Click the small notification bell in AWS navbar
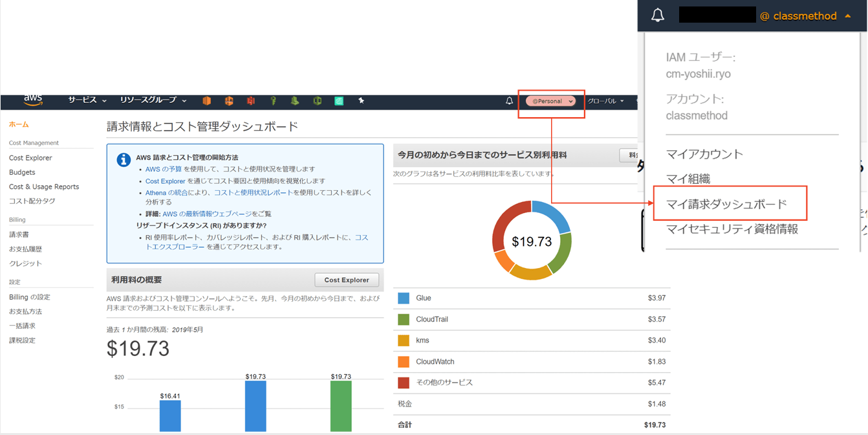The height and width of the screenshot is (435, 868). pyautogui.click(x=509, y=101)
